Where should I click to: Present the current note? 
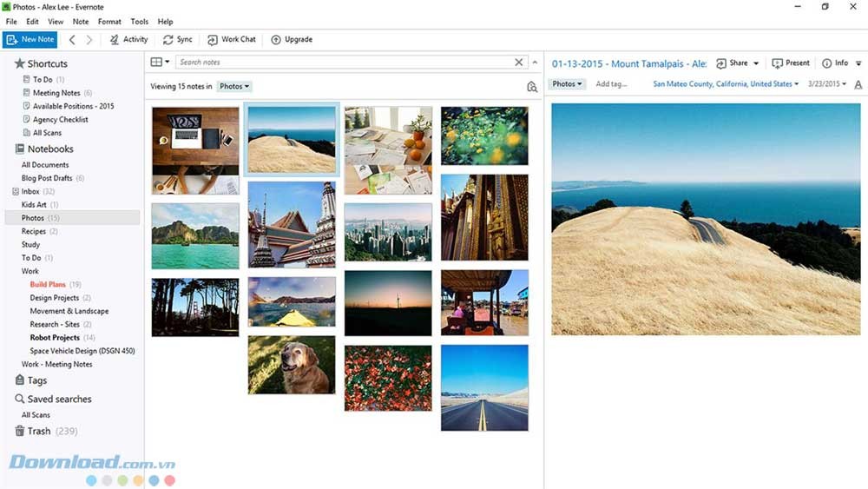click(791, 63)
